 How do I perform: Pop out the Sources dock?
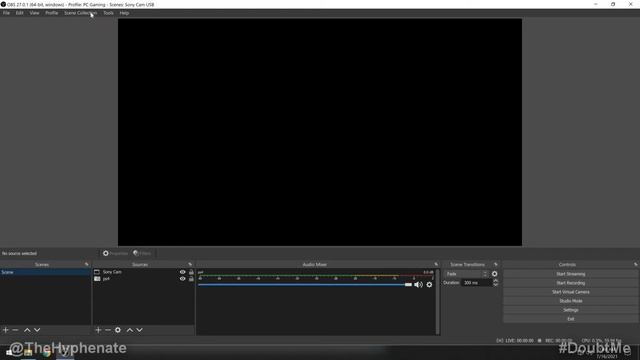190,264
